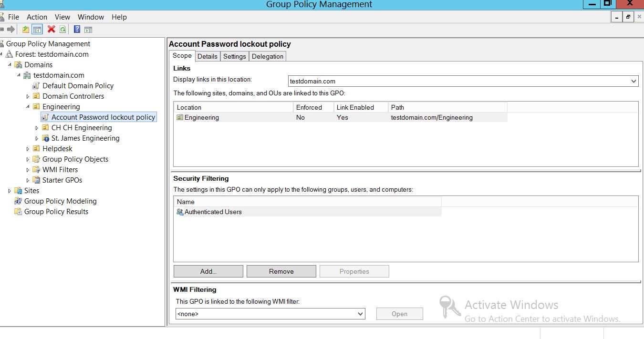Click the Starter GPOs folder icon

[x=36, y=180]
